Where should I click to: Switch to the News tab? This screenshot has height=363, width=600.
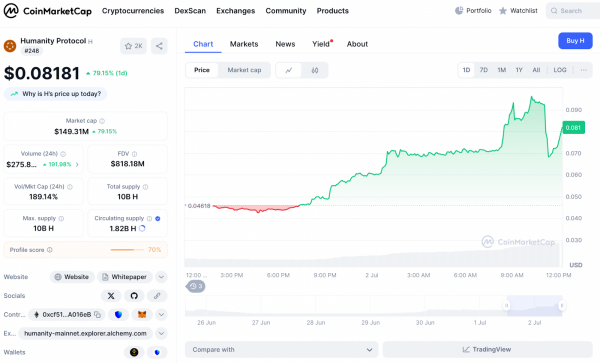coord(285,44)
